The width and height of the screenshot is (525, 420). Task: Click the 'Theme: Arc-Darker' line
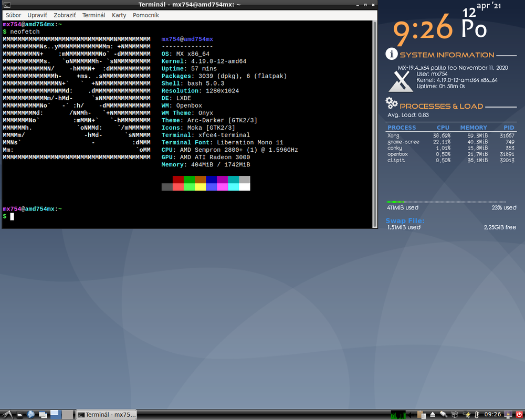pos(209,120)
